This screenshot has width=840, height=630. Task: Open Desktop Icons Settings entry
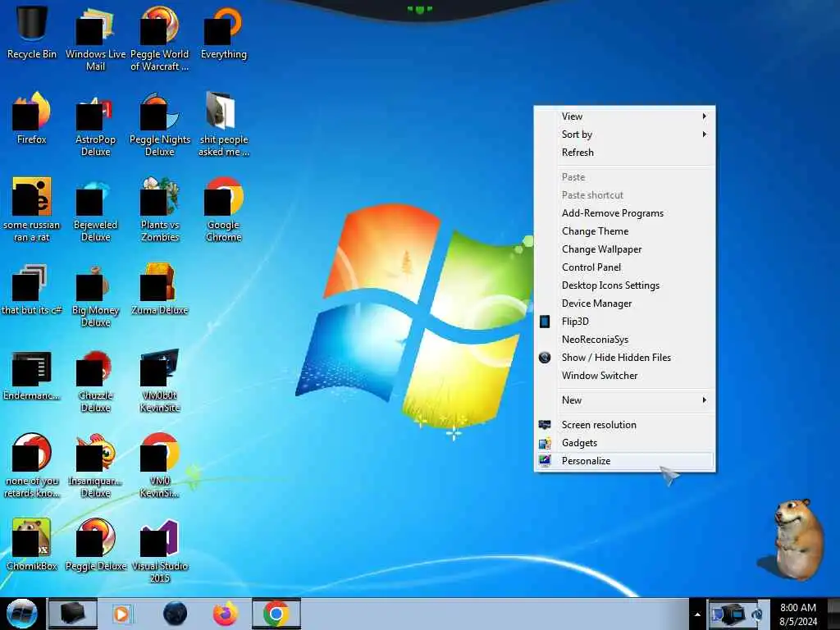(624, 285)
